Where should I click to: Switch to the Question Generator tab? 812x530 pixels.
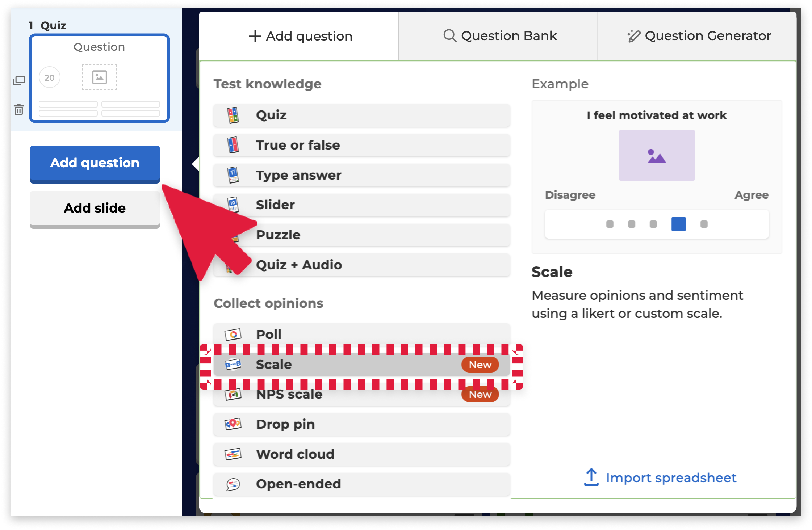pos(697,36)
